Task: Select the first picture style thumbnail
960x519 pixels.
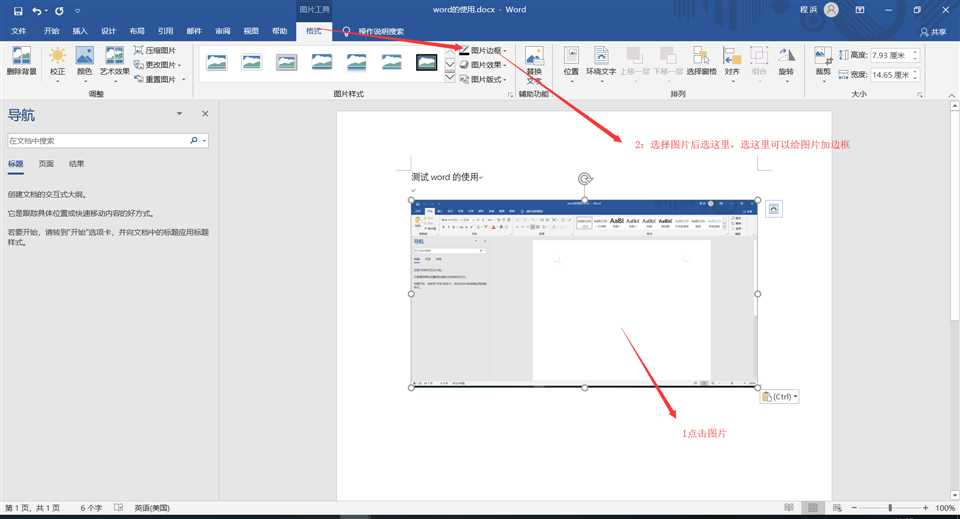Action: click(x=217, y=62)
